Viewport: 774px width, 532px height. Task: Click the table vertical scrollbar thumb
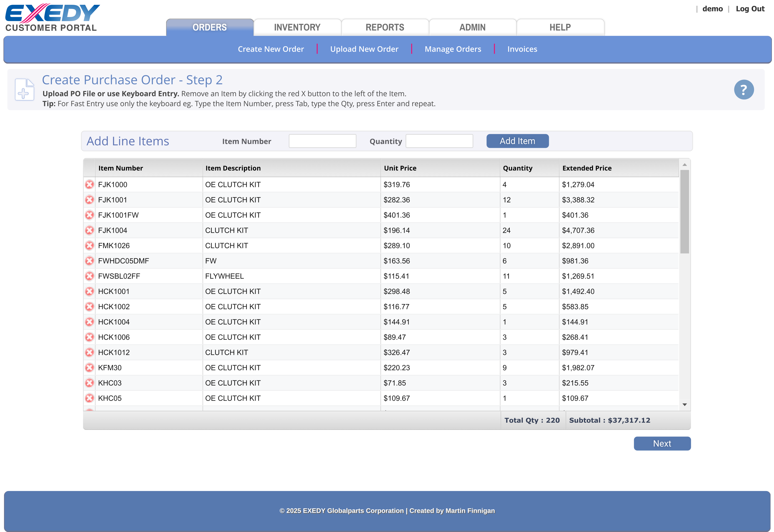pyautogui.click(x=684, y=212)
